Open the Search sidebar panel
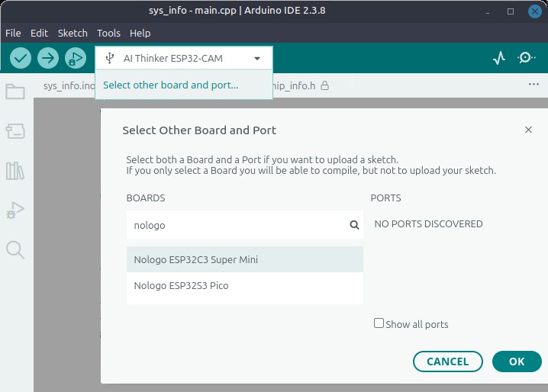The width and height of the screenshot is (548, 392). pos(15,250)
